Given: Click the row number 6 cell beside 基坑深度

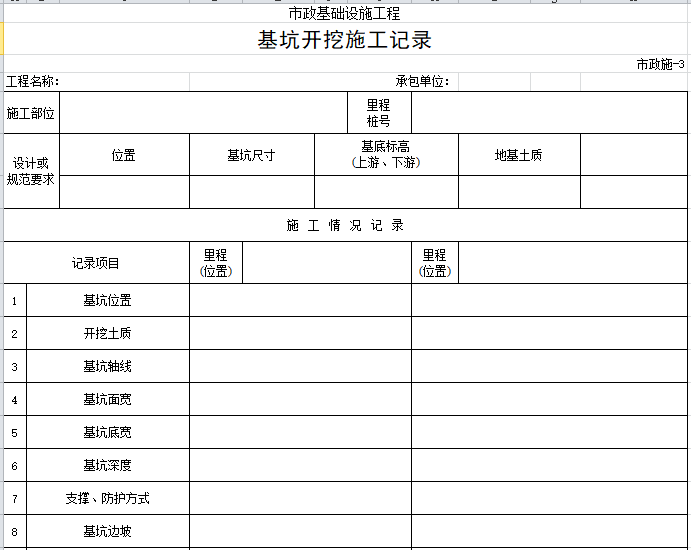Looking at the screenshot, I should (15, 466).
